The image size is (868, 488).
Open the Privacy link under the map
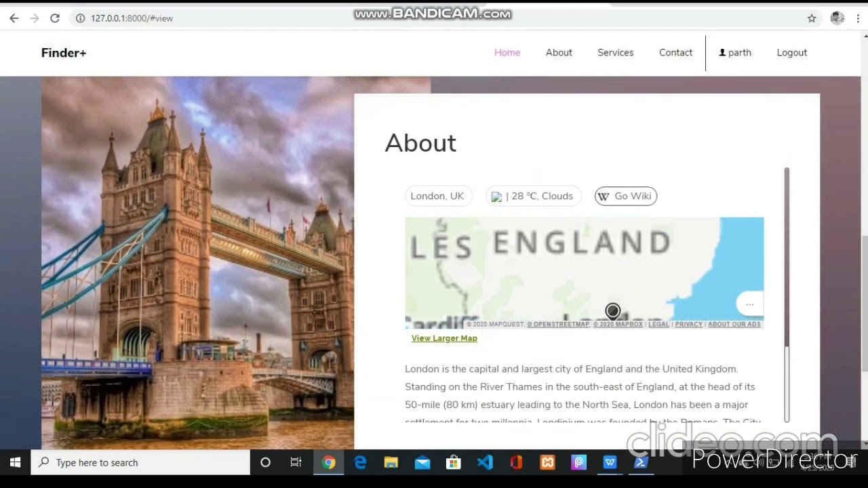point(688,324)
